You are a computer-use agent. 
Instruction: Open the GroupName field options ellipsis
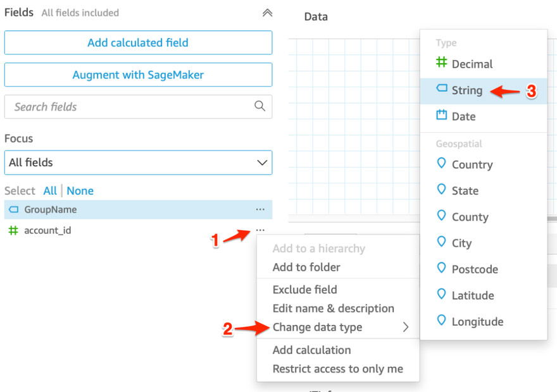(260, 209)
